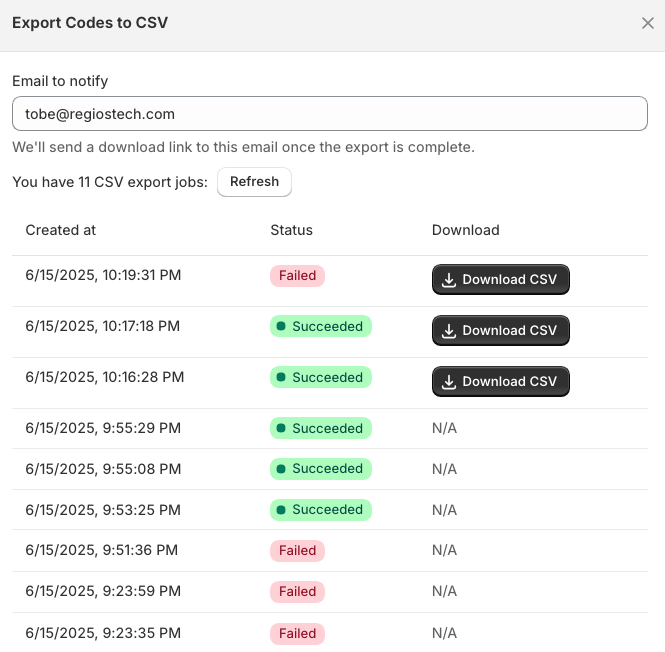Select the 6/15/2025, 9:55:08 PM timestamp
The image size is (665, 652).
point(103,469)
